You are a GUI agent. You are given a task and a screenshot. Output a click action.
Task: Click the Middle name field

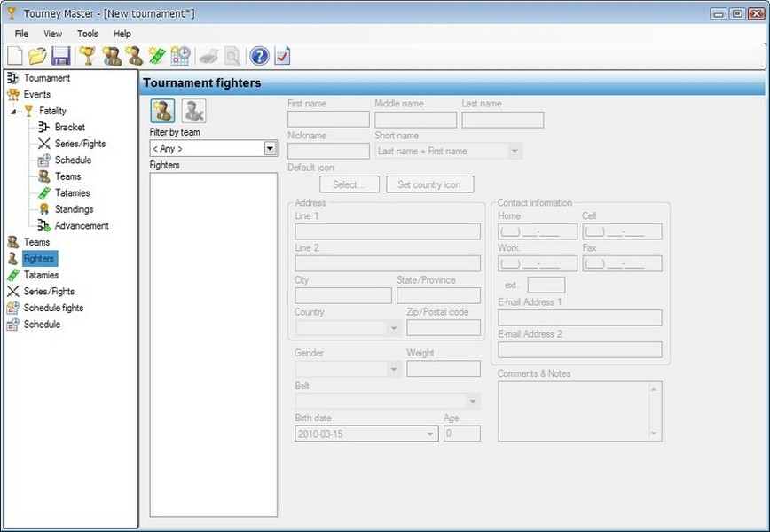tap(415, 120)
